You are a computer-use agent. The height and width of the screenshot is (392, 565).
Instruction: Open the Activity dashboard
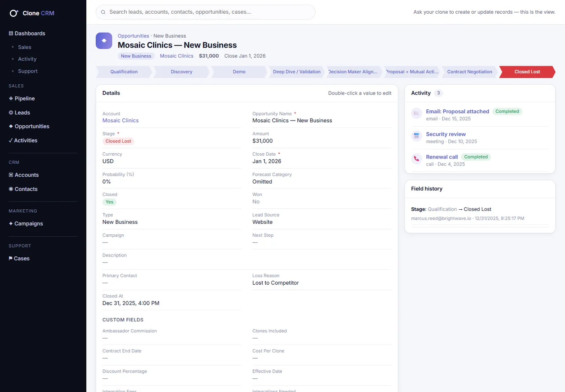tap(27, 59)
